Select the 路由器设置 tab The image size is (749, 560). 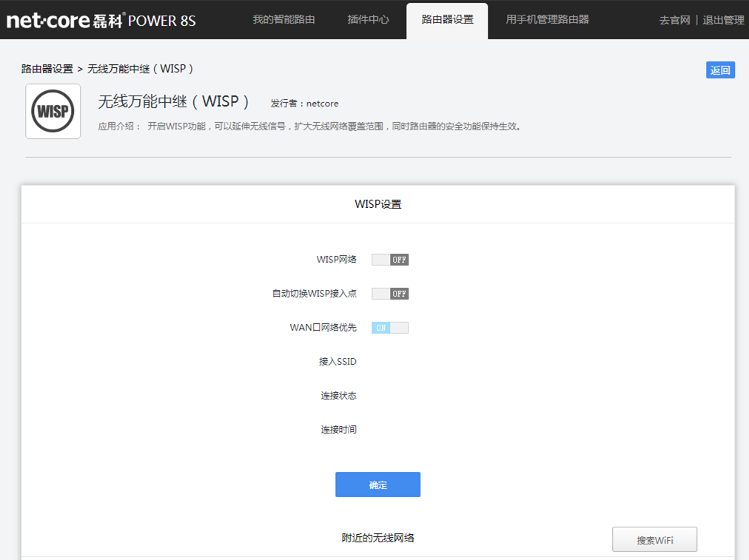click(447, 20)
